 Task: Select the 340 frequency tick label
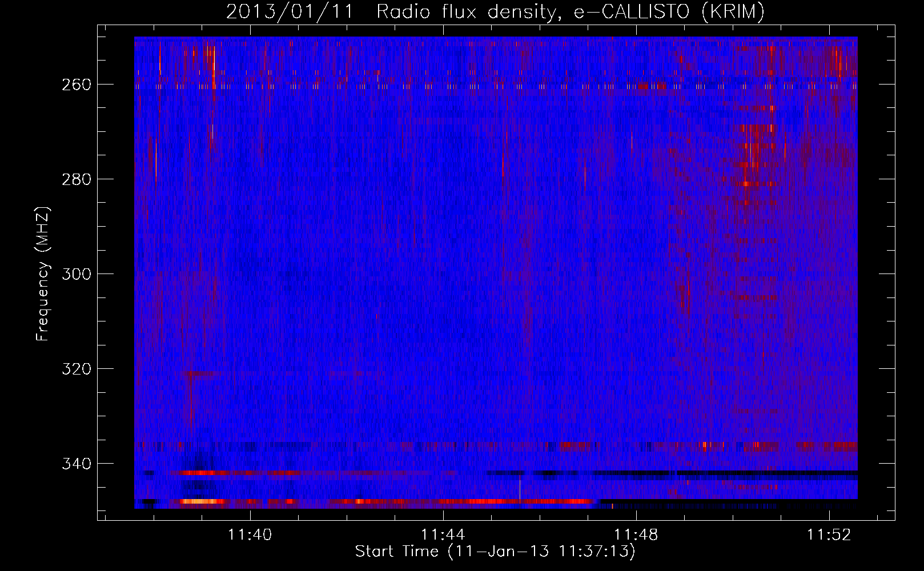77,464
